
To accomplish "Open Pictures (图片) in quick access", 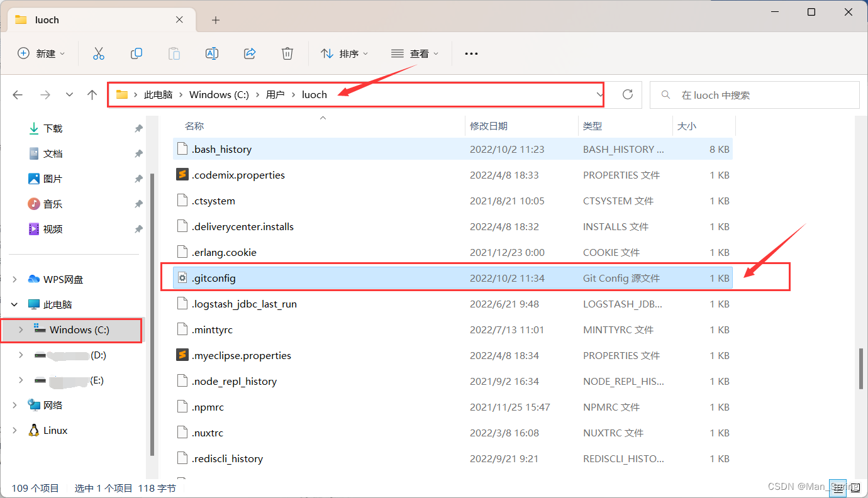I will (53, 179).
